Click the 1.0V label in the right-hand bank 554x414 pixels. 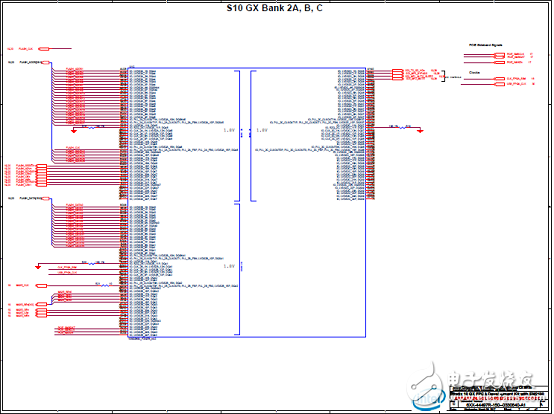click(261, 130)
